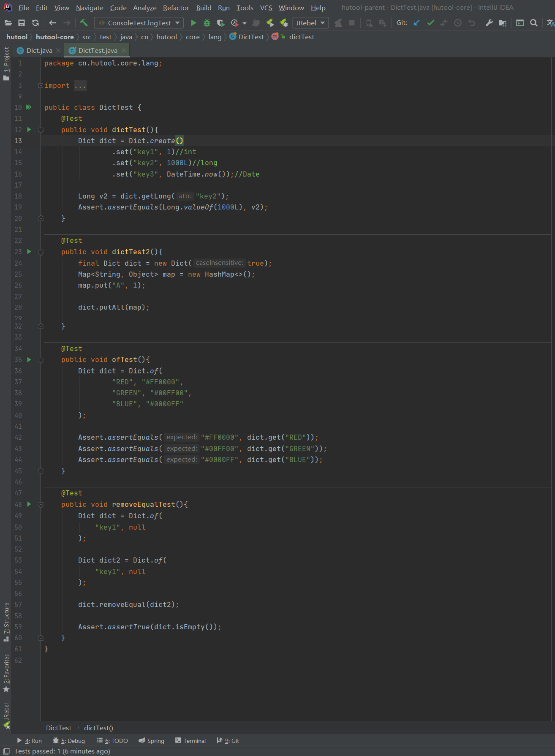Switch to the Dict.java tab
The height and width of the screenshot is (756, 555).
click(39, 50)
